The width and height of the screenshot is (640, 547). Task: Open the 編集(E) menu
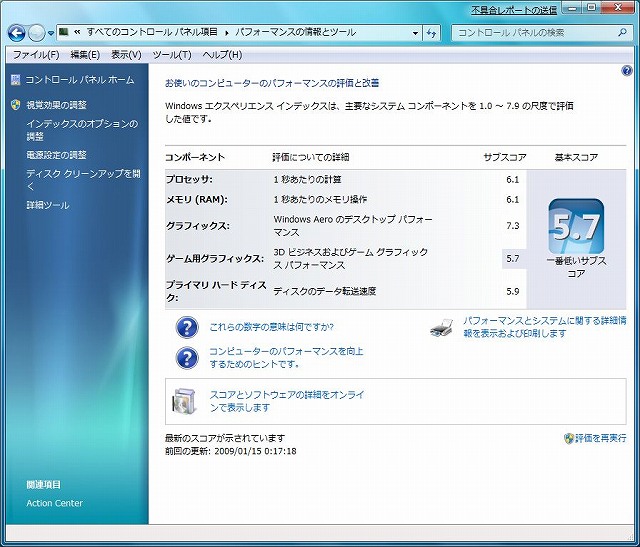85,55
